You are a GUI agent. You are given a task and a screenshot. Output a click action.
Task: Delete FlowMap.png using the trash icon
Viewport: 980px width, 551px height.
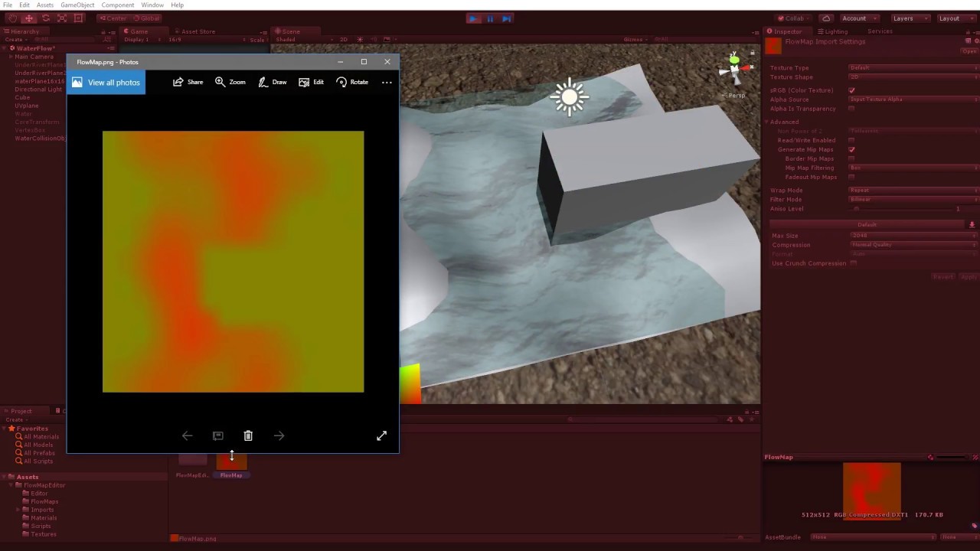248,435
